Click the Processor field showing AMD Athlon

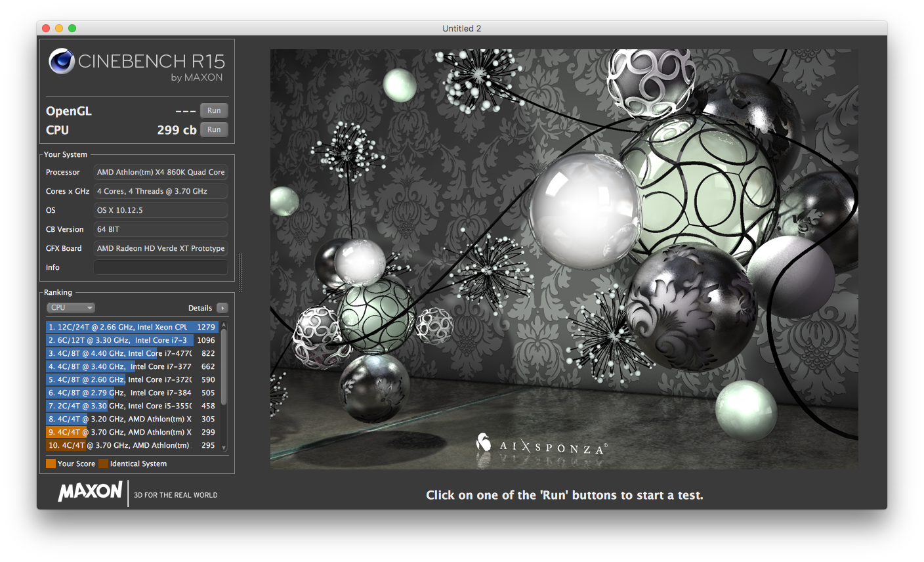tap(161, 172)
